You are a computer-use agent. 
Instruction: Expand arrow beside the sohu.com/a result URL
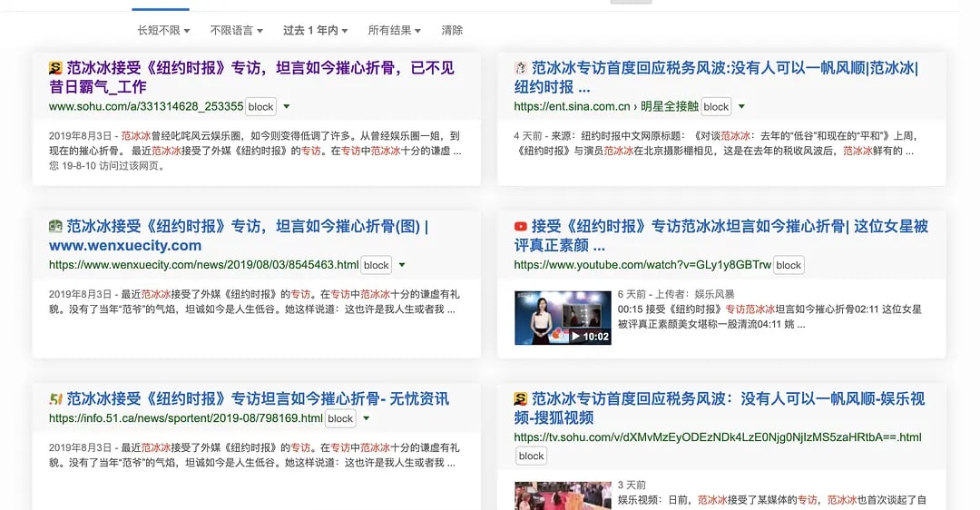tap(286, 107)
